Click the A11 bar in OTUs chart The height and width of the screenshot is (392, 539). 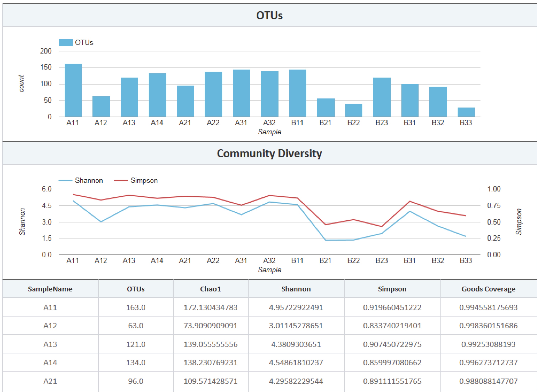[73, 90]
